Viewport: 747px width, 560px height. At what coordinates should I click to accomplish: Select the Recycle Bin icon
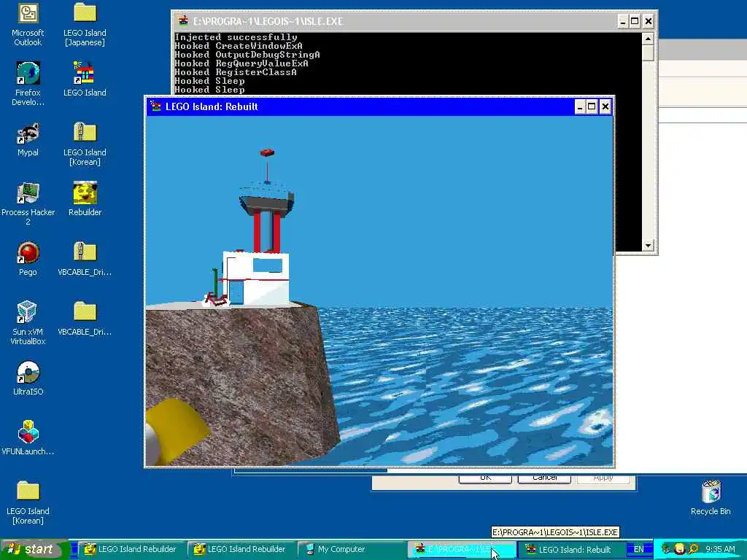[711, 498]
